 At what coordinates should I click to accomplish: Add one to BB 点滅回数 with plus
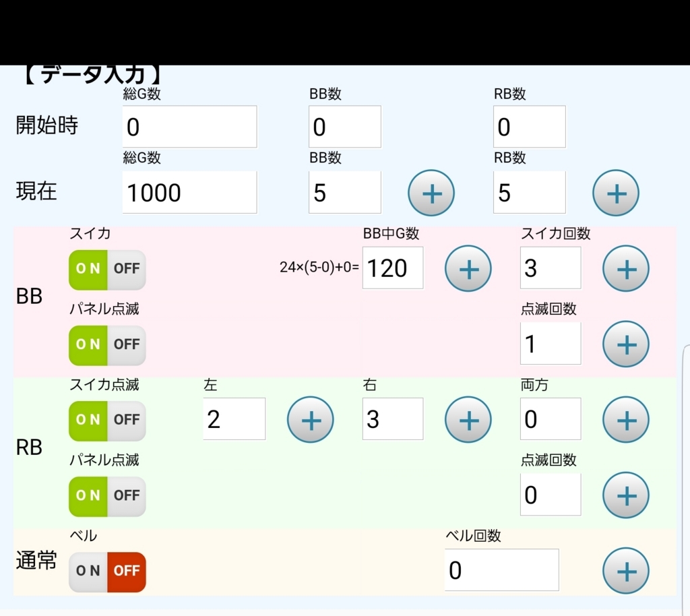(626, 344)
